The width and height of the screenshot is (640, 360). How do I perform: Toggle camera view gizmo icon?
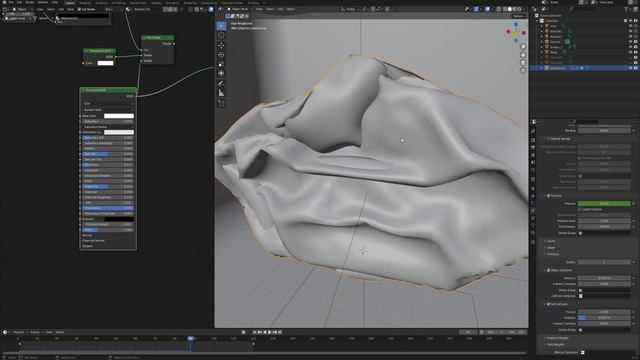523,62
